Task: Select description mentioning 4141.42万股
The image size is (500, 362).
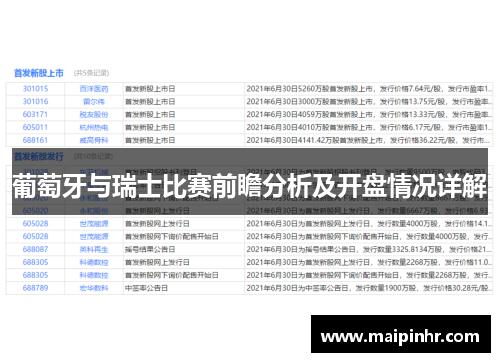Action: point(369,140)
